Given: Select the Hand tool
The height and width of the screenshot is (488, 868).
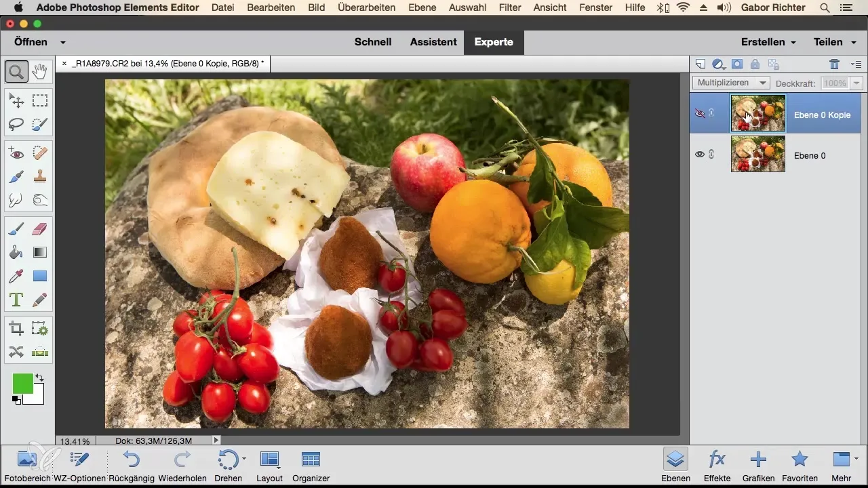Looking at the screenshot, I should click(40, 70).
